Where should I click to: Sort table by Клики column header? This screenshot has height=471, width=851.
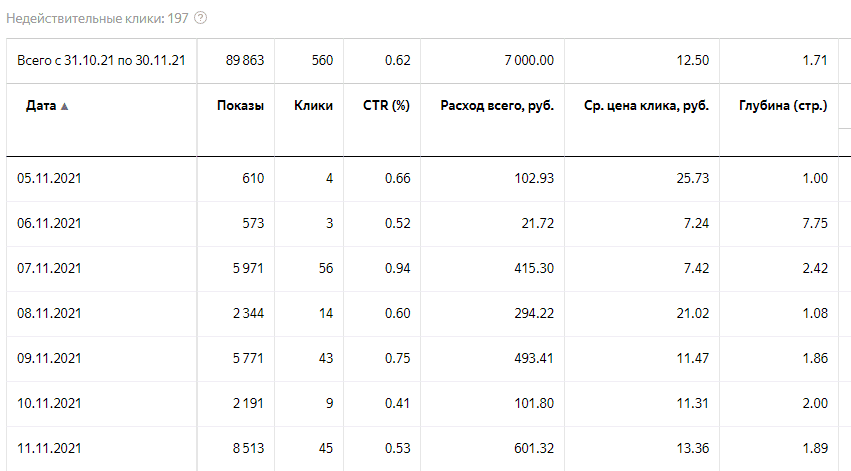coord(314,106)
